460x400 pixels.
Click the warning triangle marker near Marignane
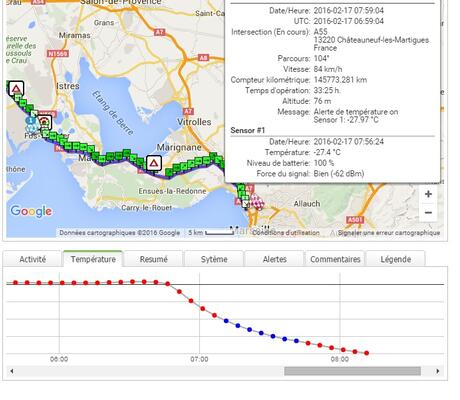point(153,163)
